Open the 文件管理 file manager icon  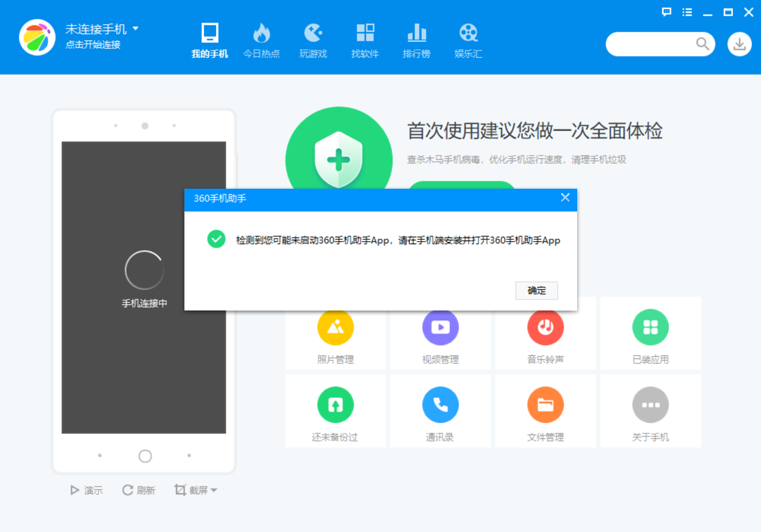coord(545,405)
